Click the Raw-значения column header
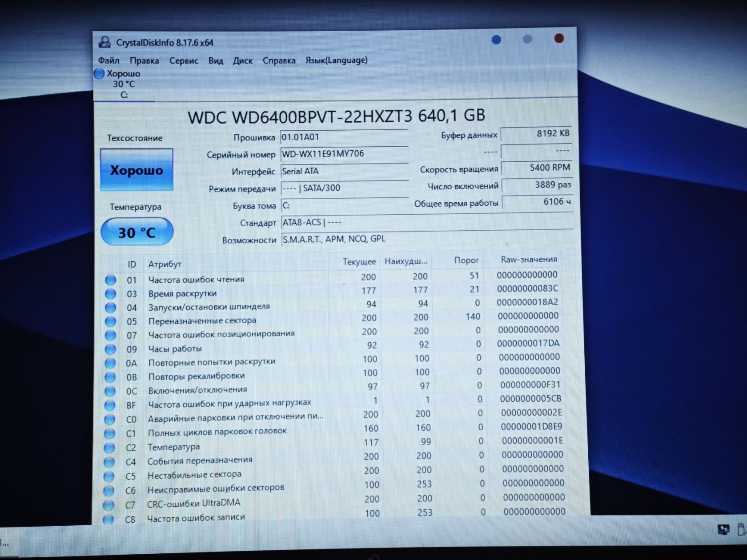Viewport: 747px width, 560px height. coord(529,260)
